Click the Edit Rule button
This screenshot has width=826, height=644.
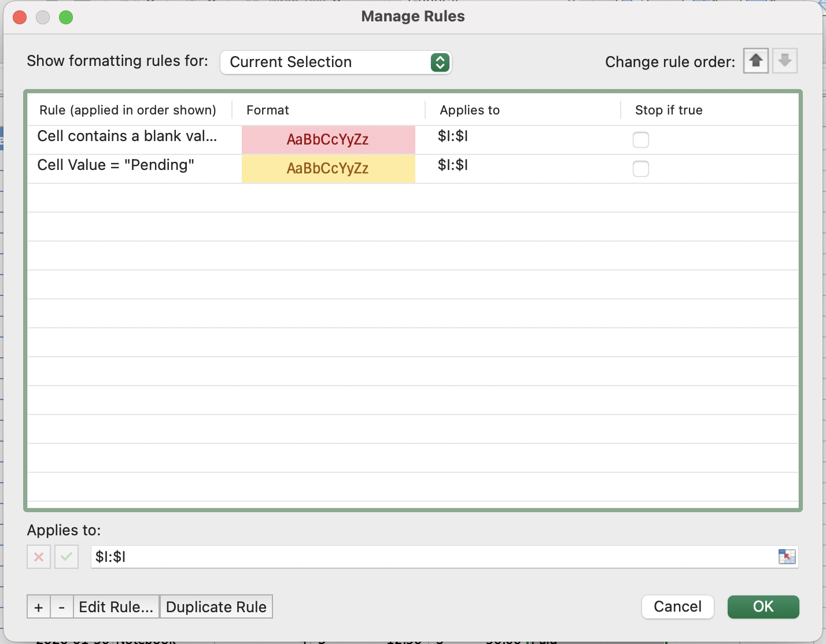click(x=116, y=607)
